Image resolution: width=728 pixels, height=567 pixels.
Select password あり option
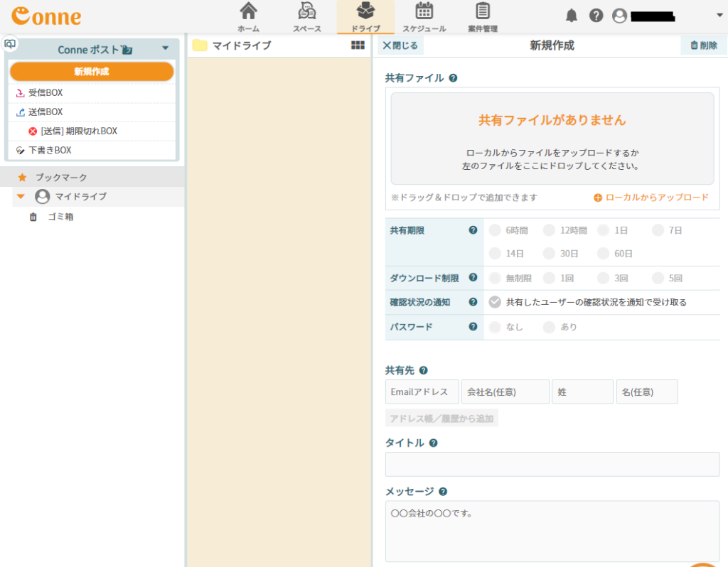click(550, 327)
